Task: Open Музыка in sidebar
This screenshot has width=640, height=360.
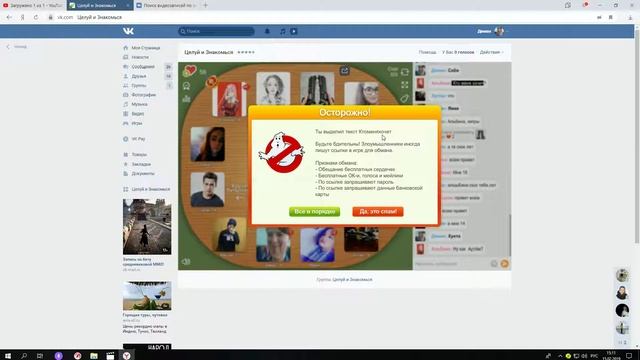Action: (x=140, y=104)
